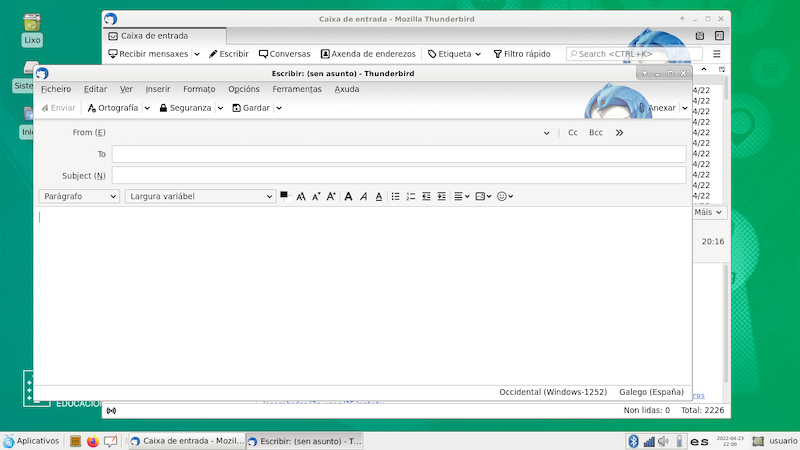Click the volume speaker tray icon
The width and height of the screenshot is (800, 450).
point(663,441)
